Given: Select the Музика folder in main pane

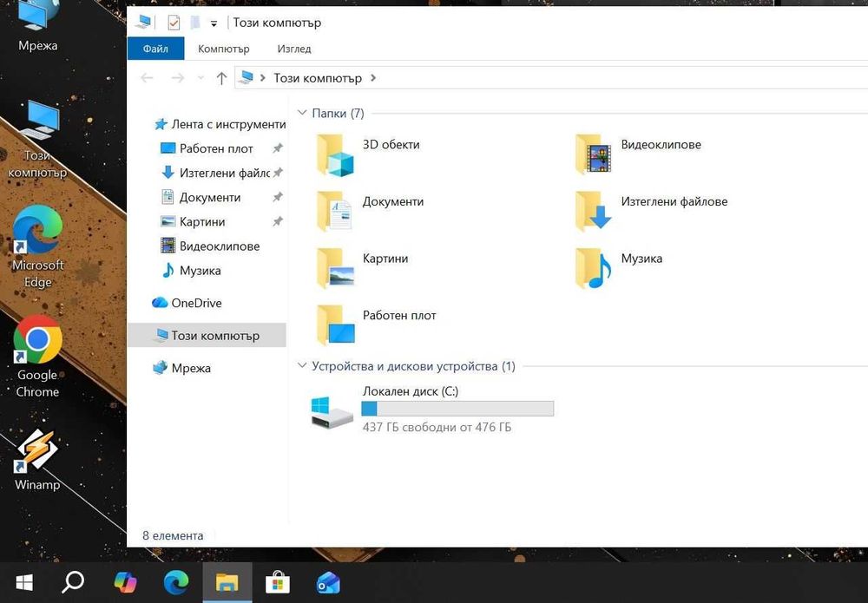Looking at the screenshot, I should coord(618,268).
